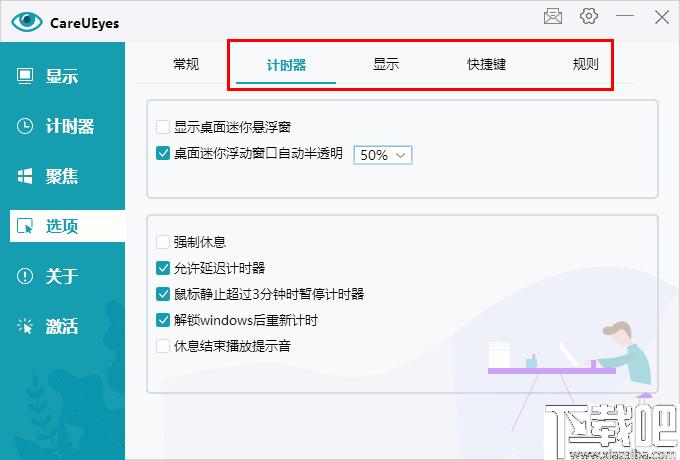Open the 关于 sidebar section
Screen dimensions: 680x460
click(62, 276)
